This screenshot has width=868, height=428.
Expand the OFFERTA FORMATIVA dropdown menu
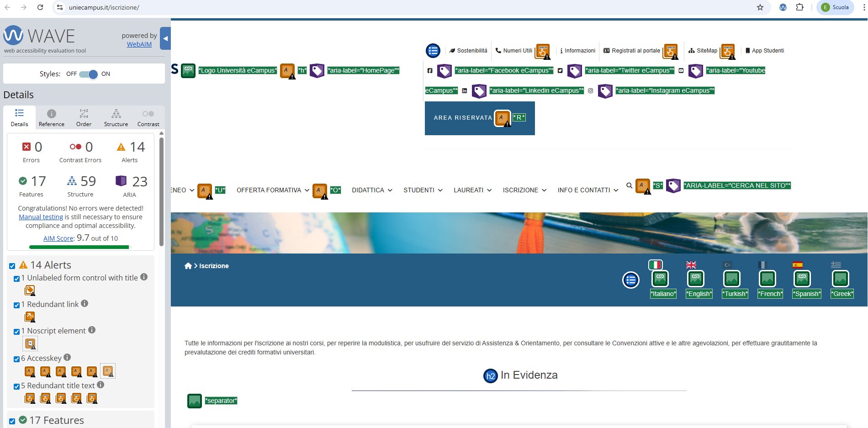point(273,190)
